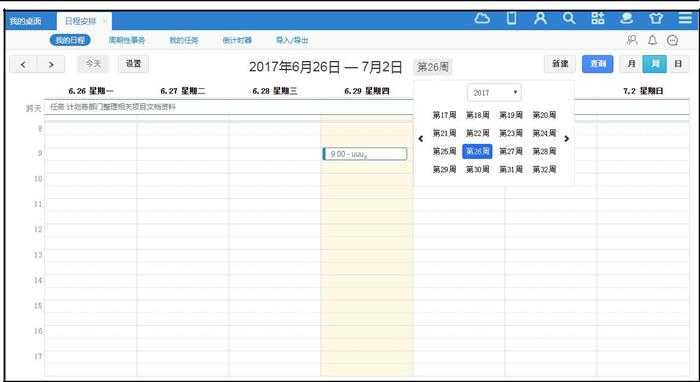The height and width of the screenshot is (382, 700).
Task: Click the 6.29 星期四 column header
Action: tap(367, 91)
